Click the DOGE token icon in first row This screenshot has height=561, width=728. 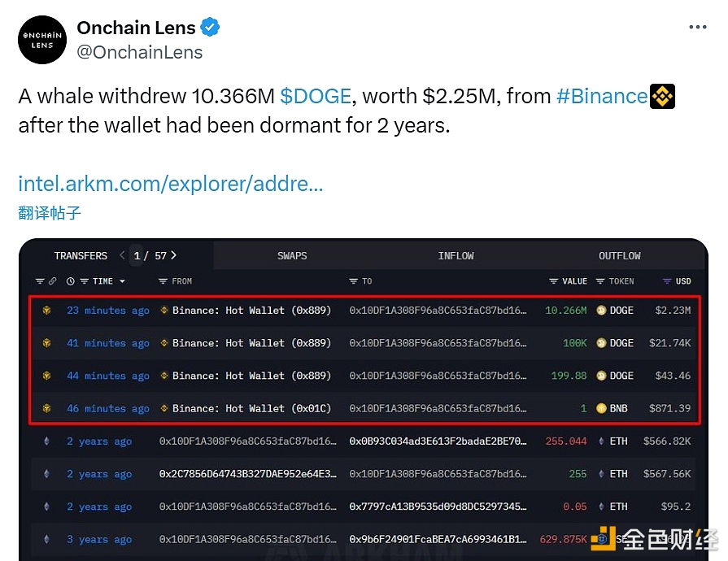[602, 311]
